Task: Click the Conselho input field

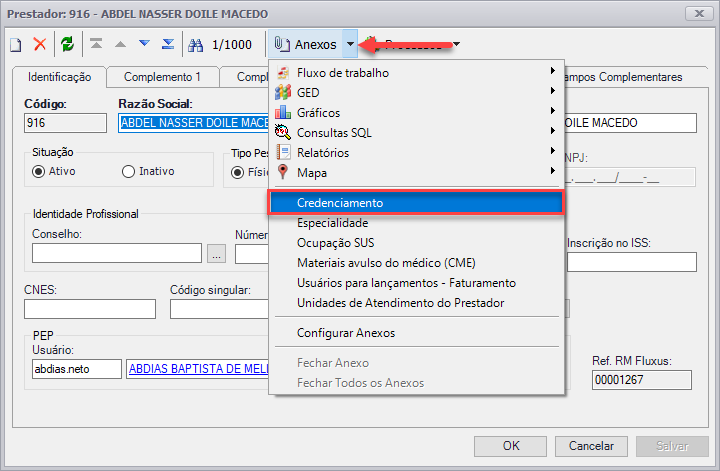Action: [117, 253]
